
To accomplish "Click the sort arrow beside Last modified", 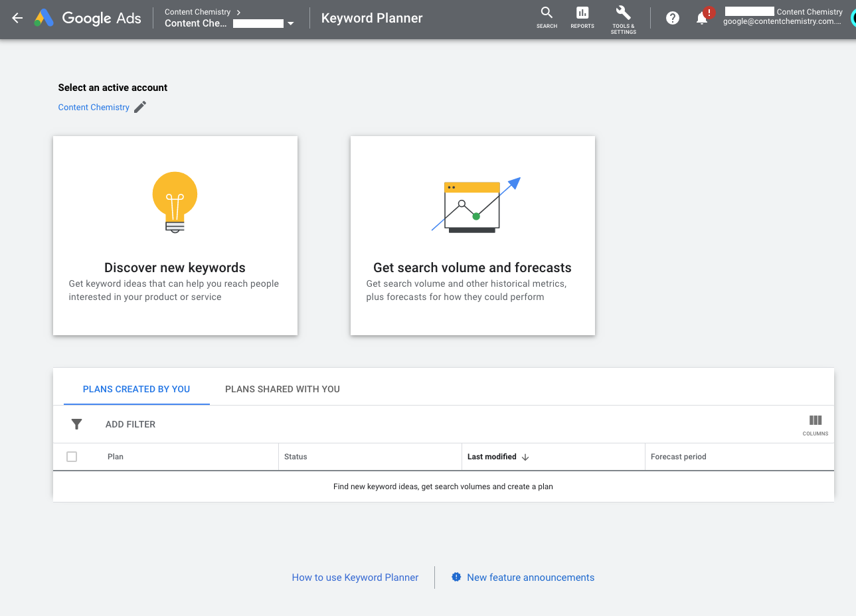I will pos(525,457).
